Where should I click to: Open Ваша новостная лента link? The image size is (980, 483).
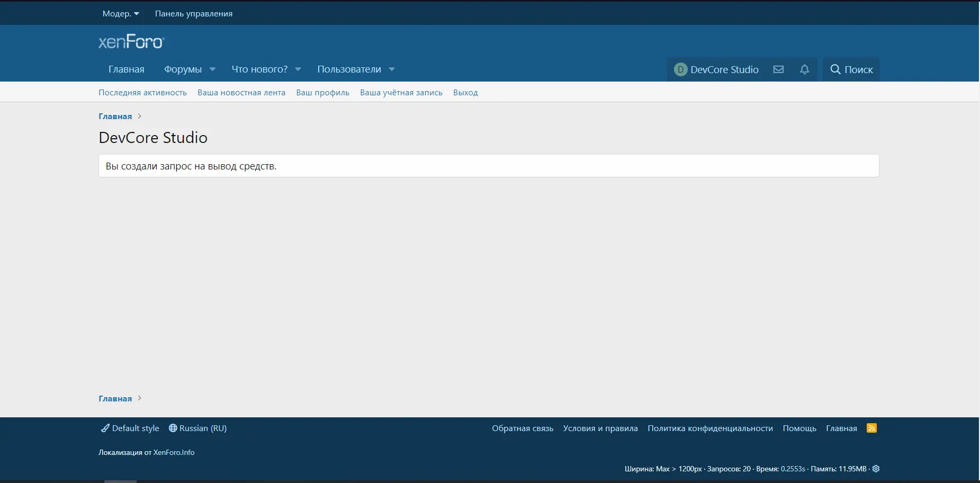(x=241, y=92)
